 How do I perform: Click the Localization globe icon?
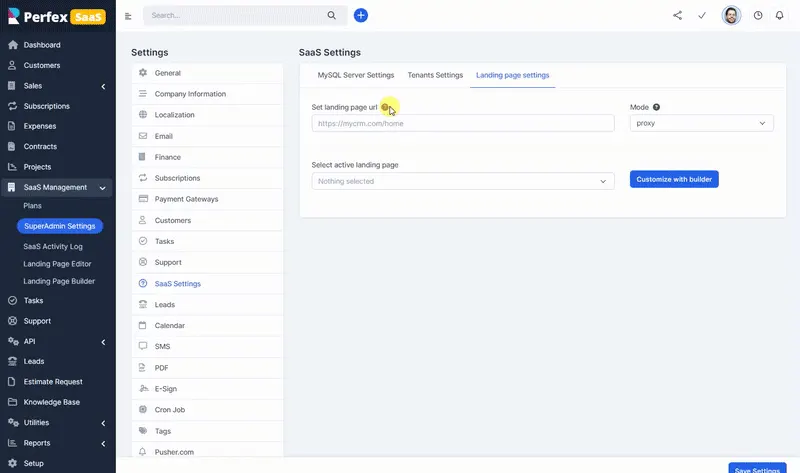(143, 115)
